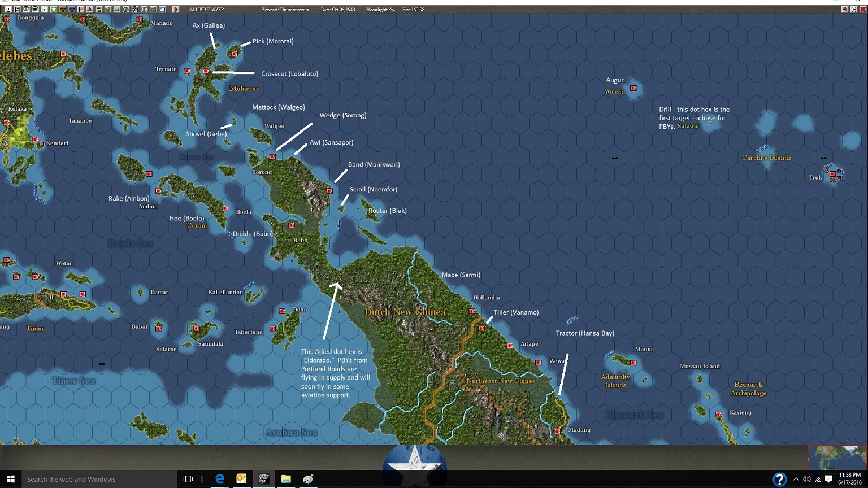Click the red End Turn arrow
The height and width of the screenshot is (488, 868).
176,10
